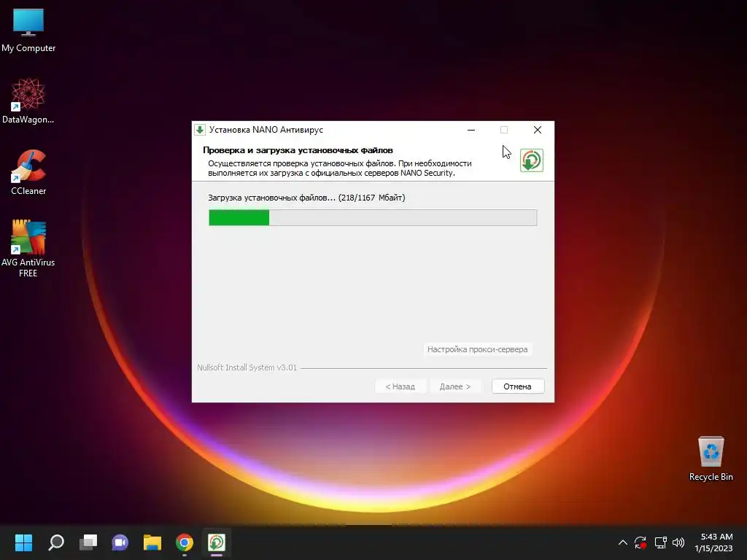Click the download progress bar

tap(373, 217)
